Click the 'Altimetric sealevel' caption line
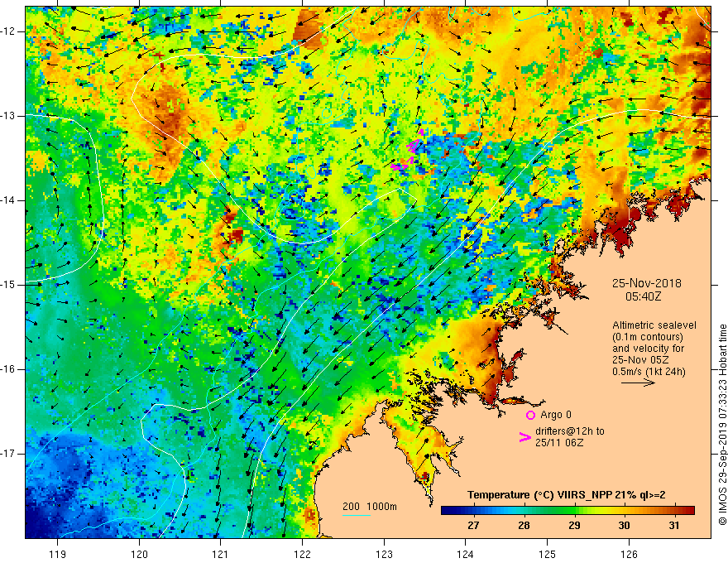728x563 pixels. (654, 325)
